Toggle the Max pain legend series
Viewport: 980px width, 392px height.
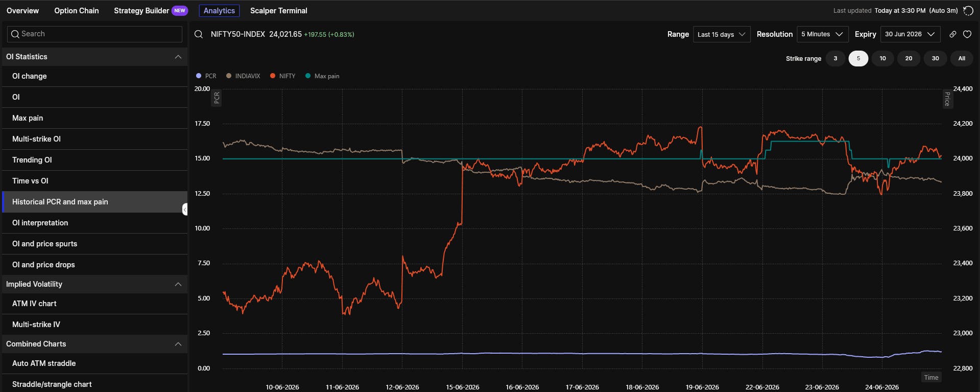322,76
